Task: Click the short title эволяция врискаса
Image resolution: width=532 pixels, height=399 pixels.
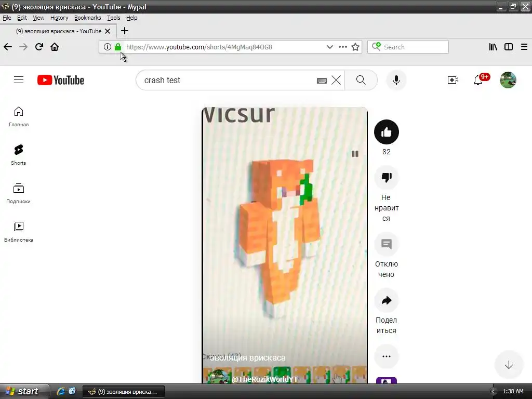Action: (247, 357)
